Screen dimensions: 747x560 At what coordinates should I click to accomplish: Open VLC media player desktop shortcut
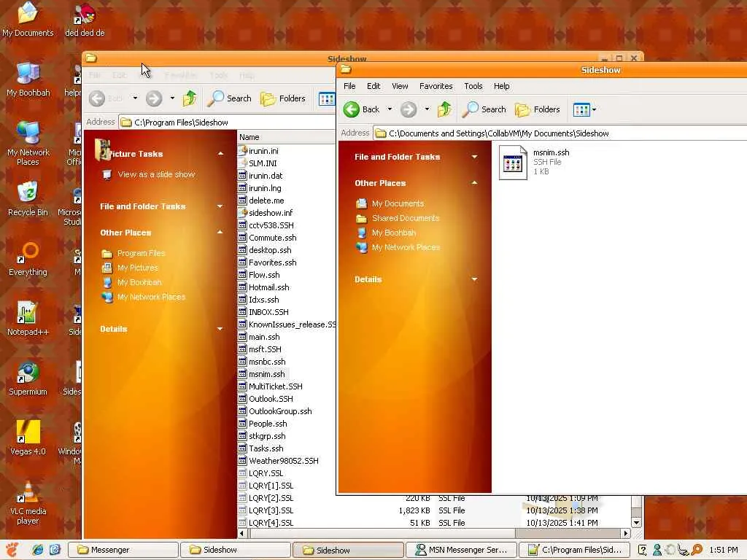tap(28, 503)
